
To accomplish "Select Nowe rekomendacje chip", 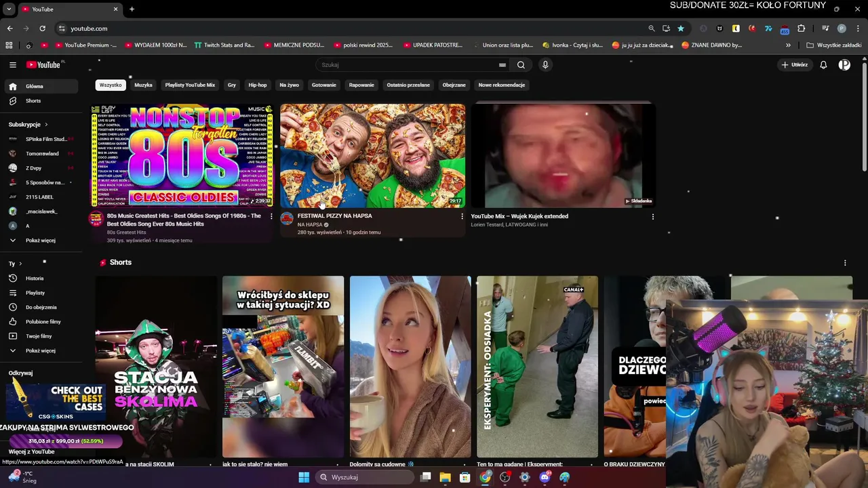I will click(x=502, y=85).
